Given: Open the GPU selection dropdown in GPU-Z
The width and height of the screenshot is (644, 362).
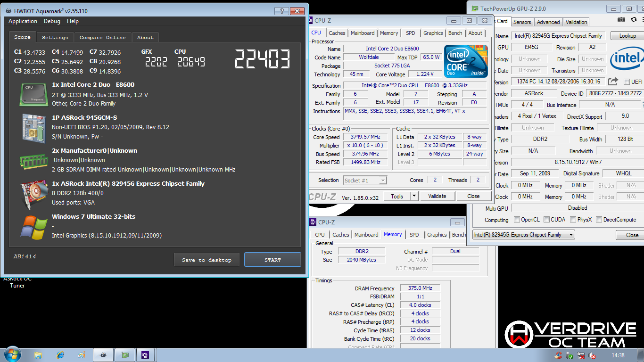Looking at the screenshot, I should click(x=523, y=235).
